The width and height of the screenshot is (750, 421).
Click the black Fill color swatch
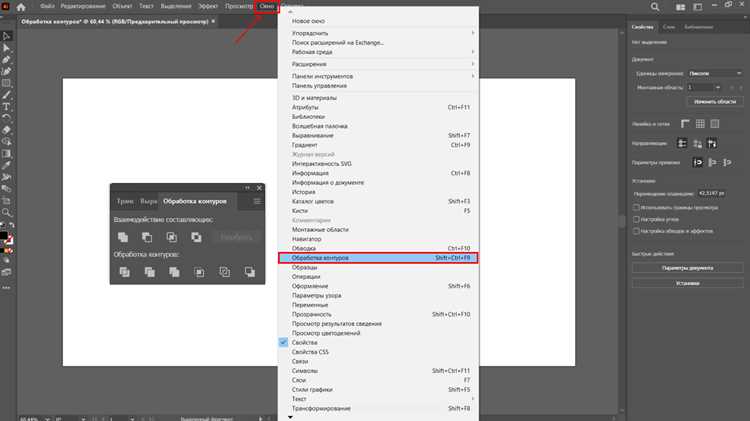click(3, 236)
